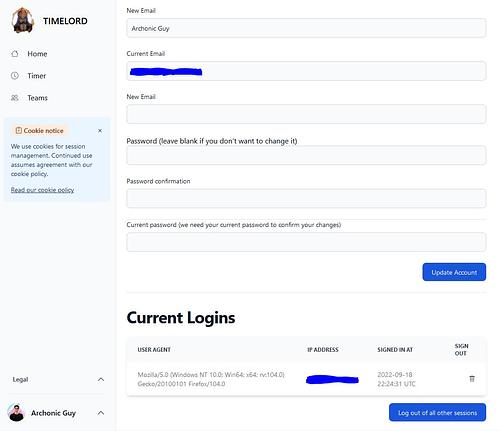Screen dimensions: 500x431
Task: Click Log out of all other sessions
Action: pyautogui.click(x=437, y=412)
